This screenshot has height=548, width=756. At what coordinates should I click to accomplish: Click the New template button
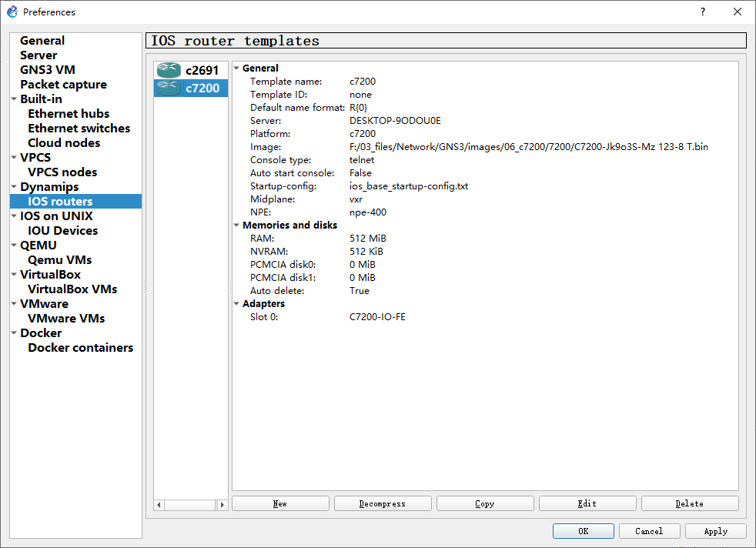pyautogui.click(x=280, y=503)
